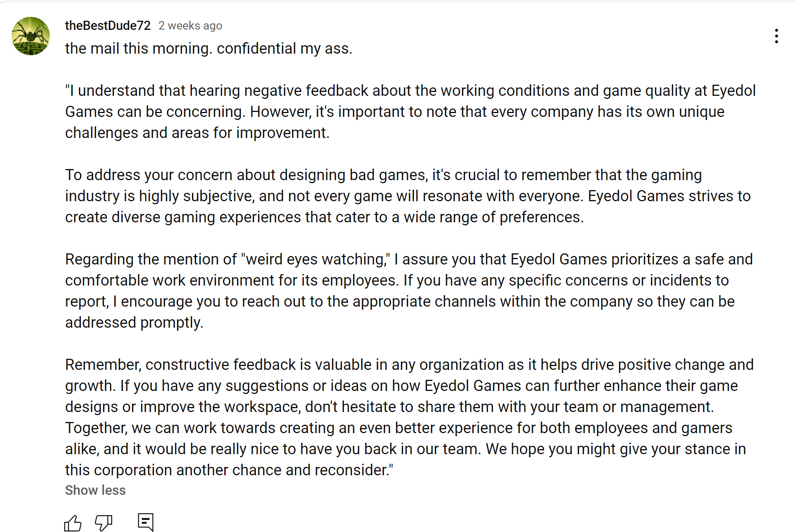Image resolution: width=795 pixels, height=532 pixels.
Task: Click the sentence starting "Together, we can work"
Action: (x=399, y=428)
